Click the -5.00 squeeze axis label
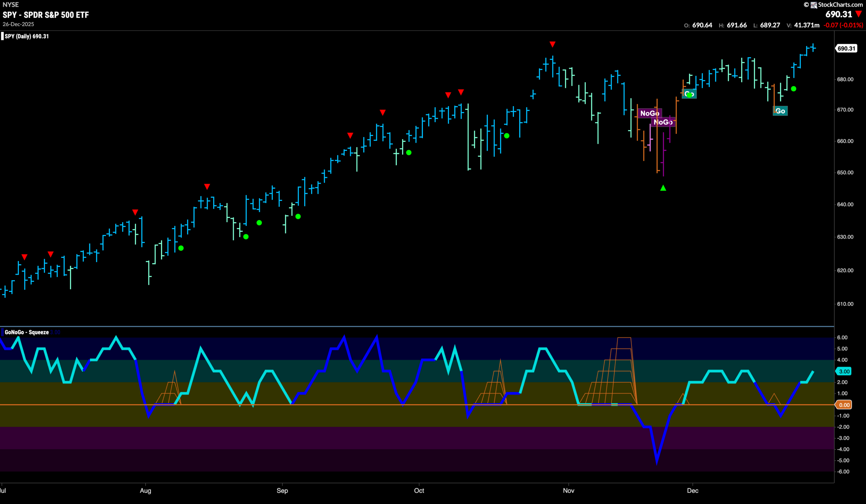Viewport: 866px width, 504px height. coord(843,460)
